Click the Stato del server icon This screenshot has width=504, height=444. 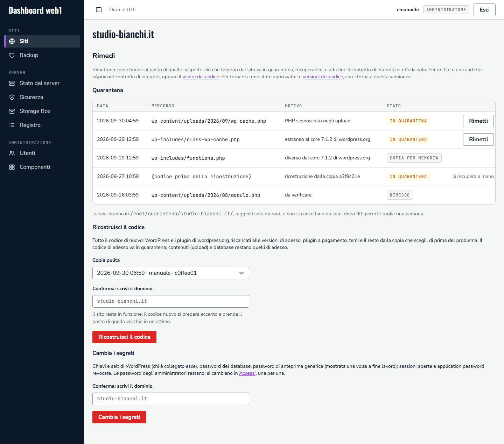point(12,83)
